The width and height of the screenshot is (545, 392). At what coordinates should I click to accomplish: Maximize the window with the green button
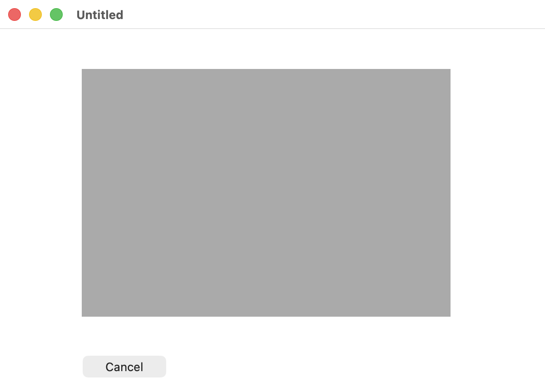[x=56, y=15]
